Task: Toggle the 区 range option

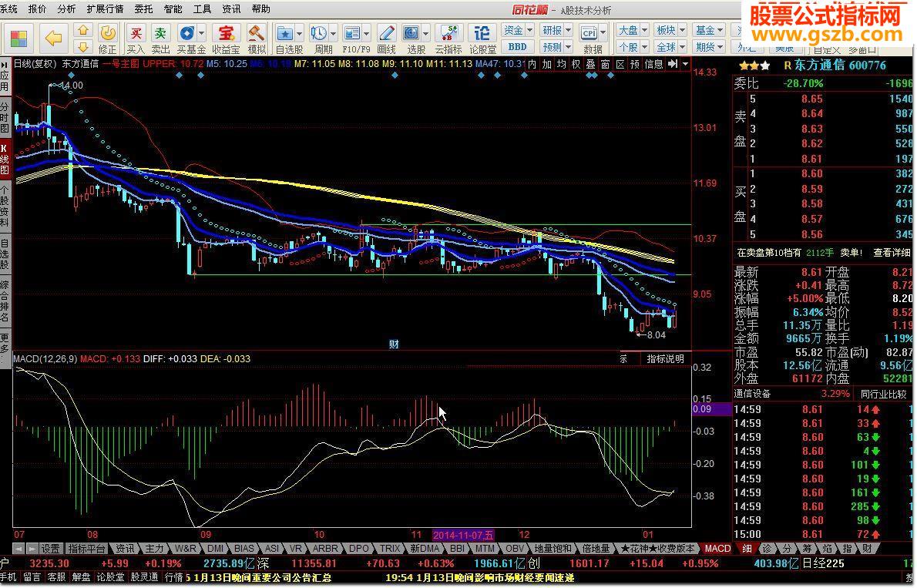Action: (620, 64)
